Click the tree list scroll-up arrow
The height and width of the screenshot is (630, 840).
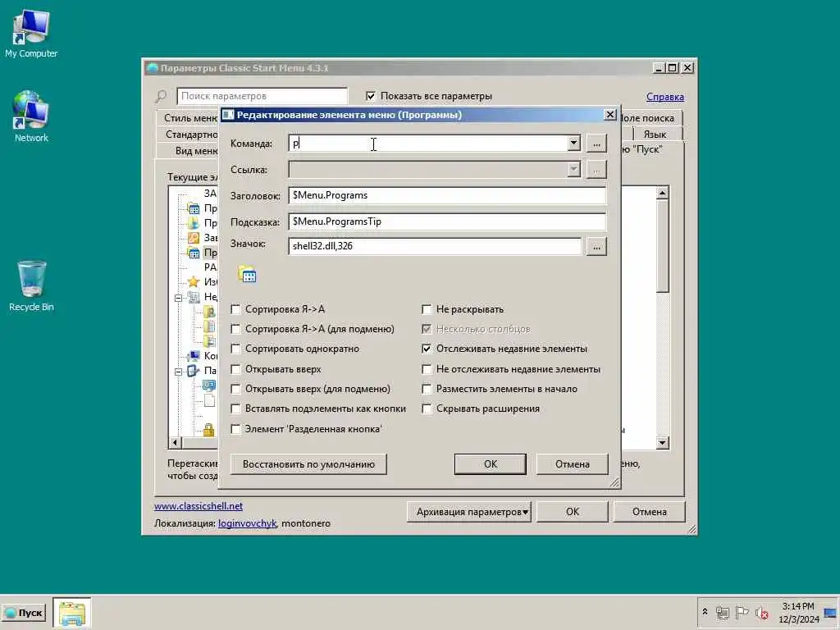coord(663,193)
